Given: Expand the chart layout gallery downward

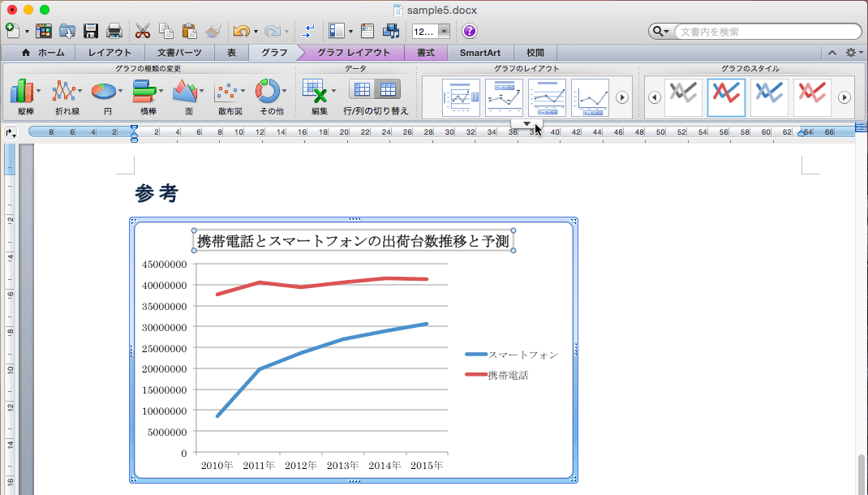Looking at the screenshot, I should (527, 123).
